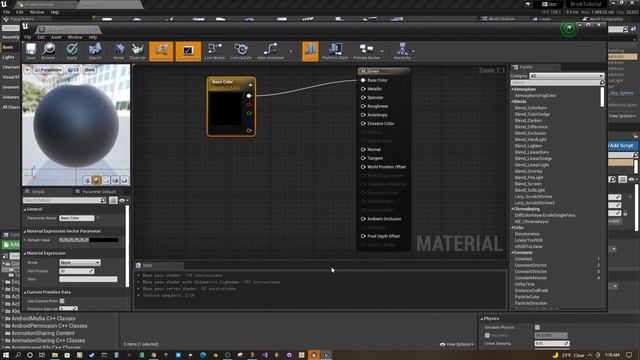Toggle the Stats toolbar button
640x360 pixels.
(x=310, y=51)
